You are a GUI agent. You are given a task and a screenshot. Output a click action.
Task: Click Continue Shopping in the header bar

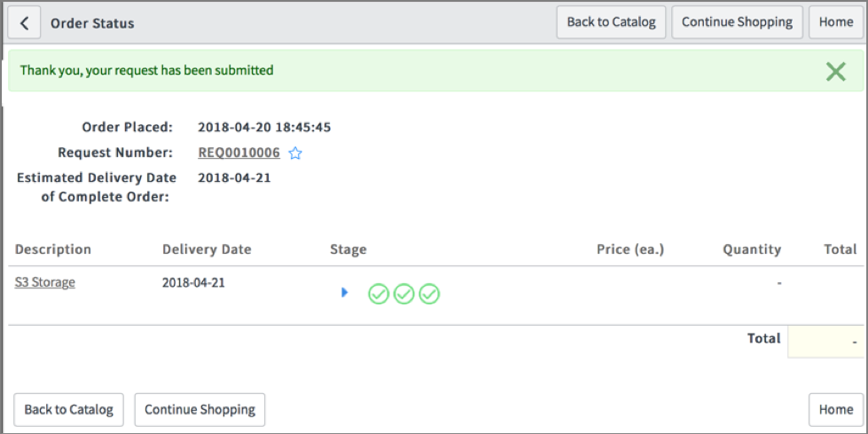click(738, 23)
